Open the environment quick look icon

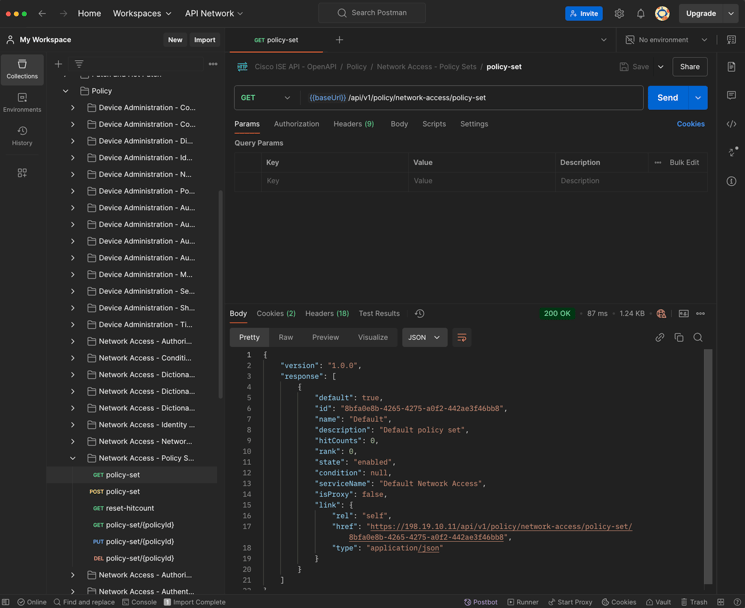(731, 40)
